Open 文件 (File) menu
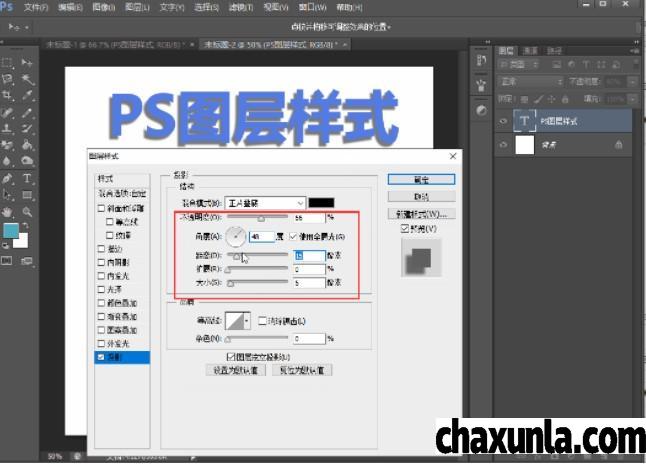 pos(36,7)
